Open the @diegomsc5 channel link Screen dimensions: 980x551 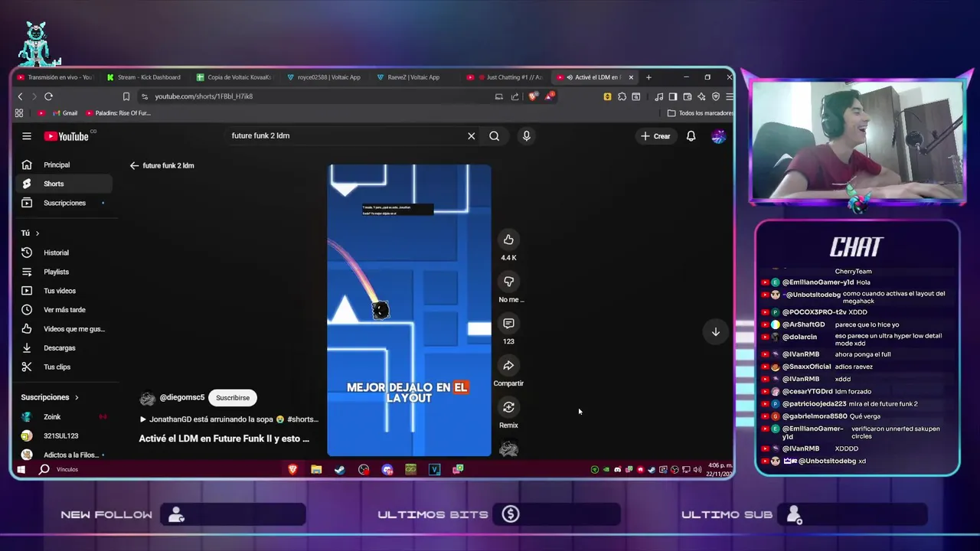tap(182, 398)
